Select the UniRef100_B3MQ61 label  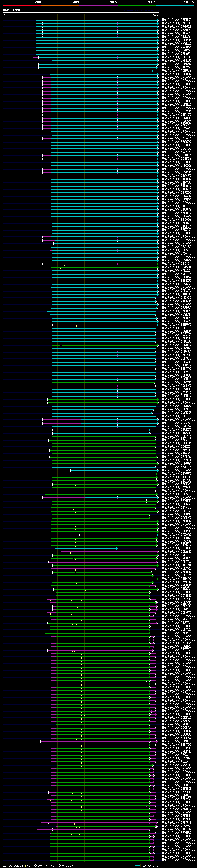pos(177,199)
